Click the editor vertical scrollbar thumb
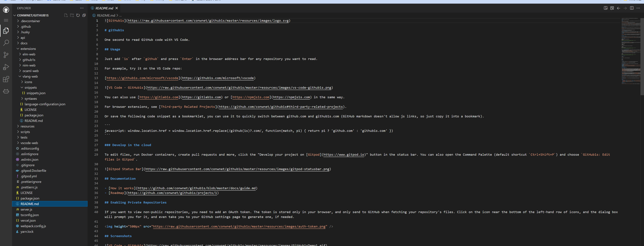The width and height of the screenshot is (644, 246). (642, 56)
